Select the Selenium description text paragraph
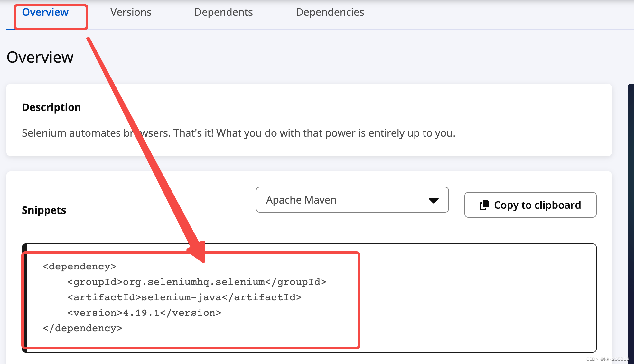Viewport: 634px width, 364px height. (x=239, y=133)
